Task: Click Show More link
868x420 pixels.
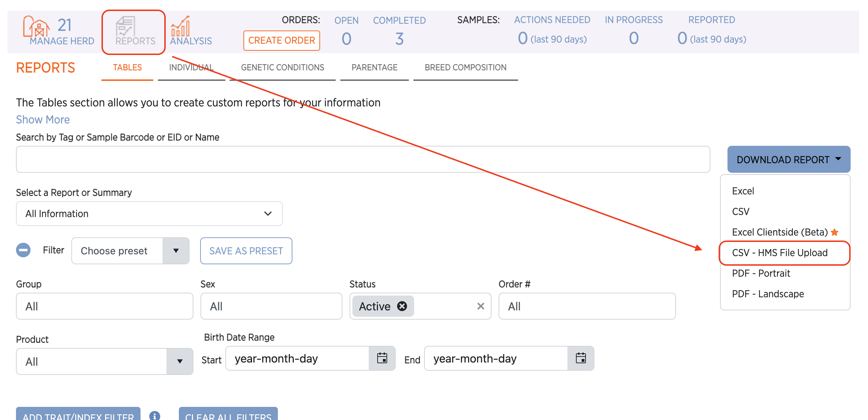Action: [43, 120]
